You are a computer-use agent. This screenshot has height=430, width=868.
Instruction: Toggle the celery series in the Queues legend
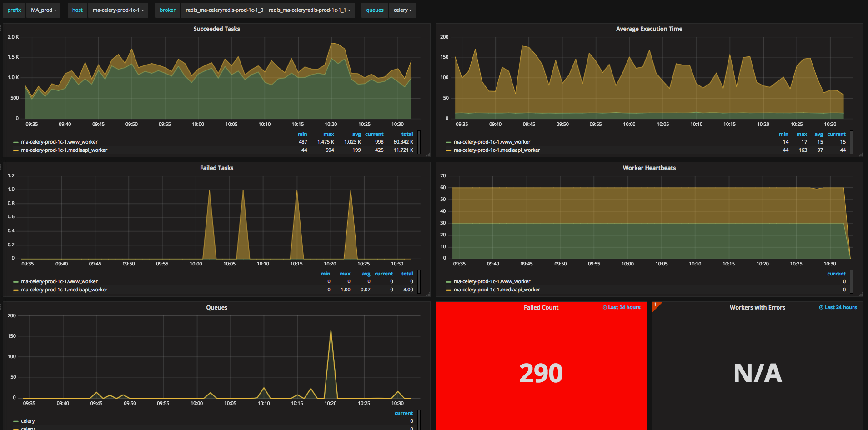tap(28, 421)
